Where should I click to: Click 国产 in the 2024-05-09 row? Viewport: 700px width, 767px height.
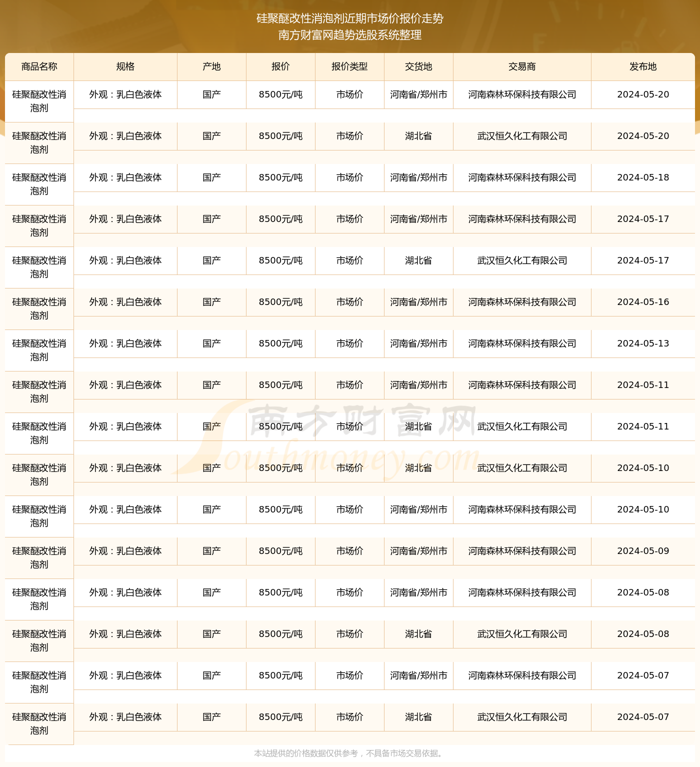211,551
